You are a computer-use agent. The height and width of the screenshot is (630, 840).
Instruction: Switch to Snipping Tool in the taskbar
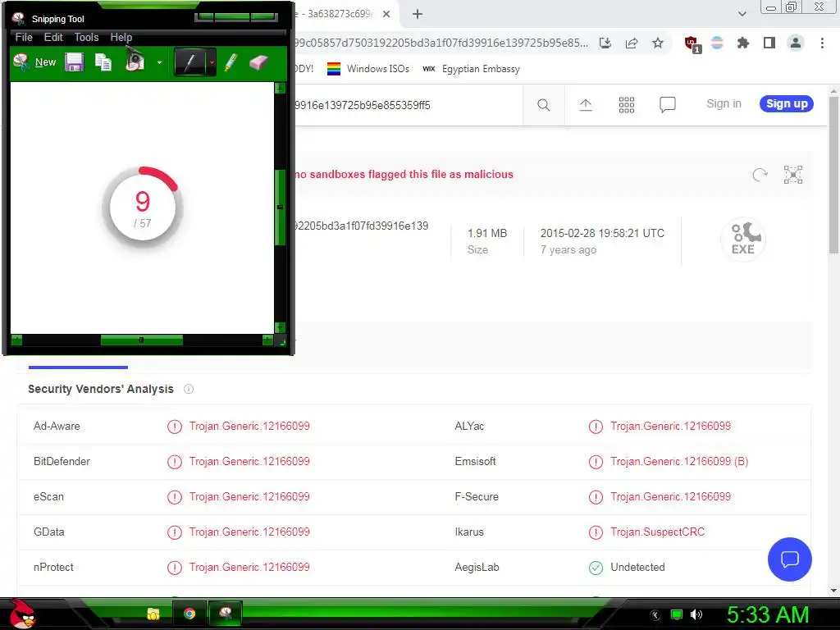226,614
